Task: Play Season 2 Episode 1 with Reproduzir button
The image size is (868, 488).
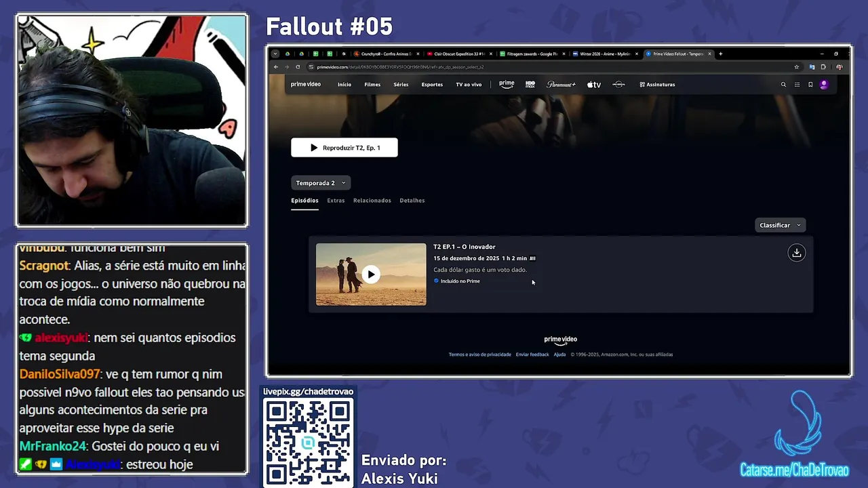Action: coord(344,148)
